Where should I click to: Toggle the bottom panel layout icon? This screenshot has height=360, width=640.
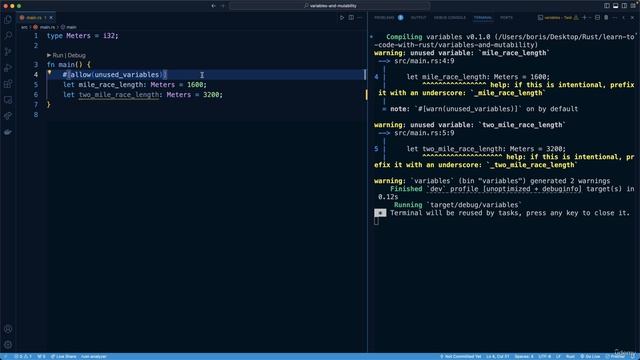616,6
